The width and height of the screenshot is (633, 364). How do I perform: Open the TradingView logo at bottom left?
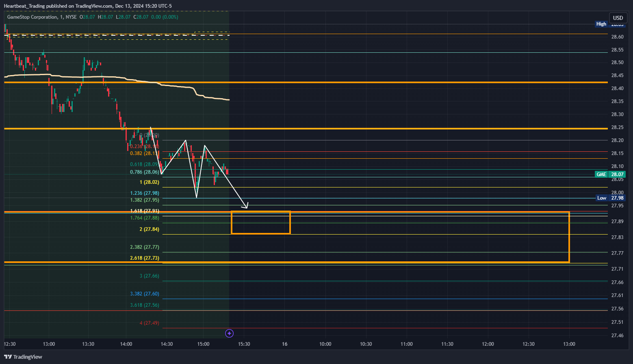pos(23,357)
